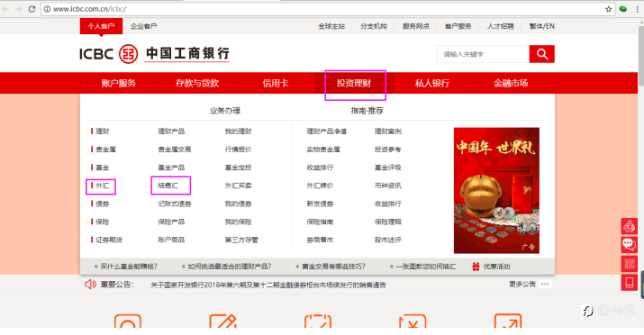
Task: Show the QR code floating icon
Action: point(629,264)
